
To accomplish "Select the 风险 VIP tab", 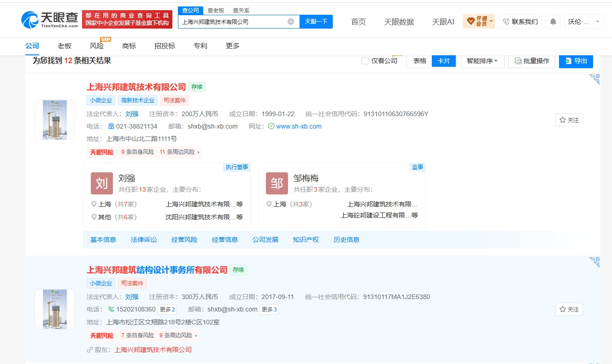I will coord(97,46).
